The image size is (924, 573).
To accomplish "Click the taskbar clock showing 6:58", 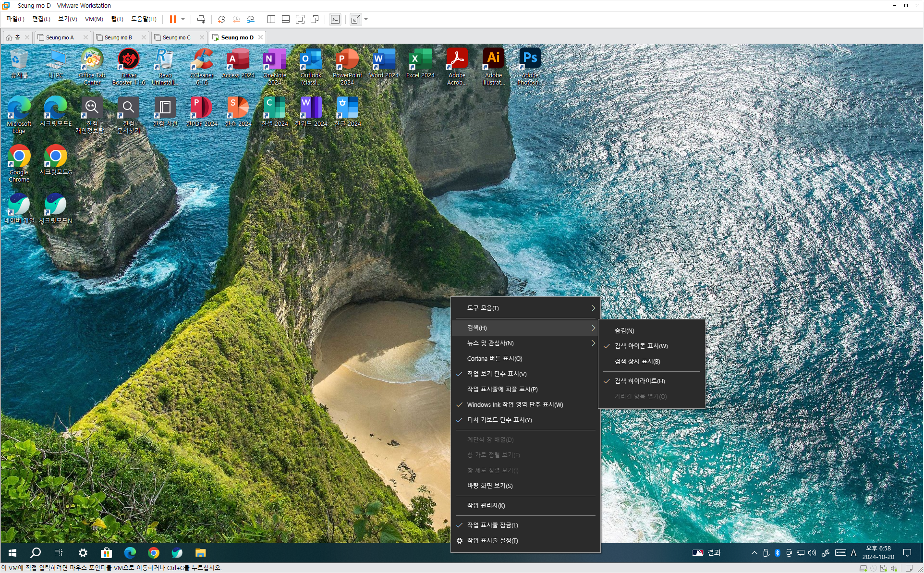I will click(x=878, y=552).
